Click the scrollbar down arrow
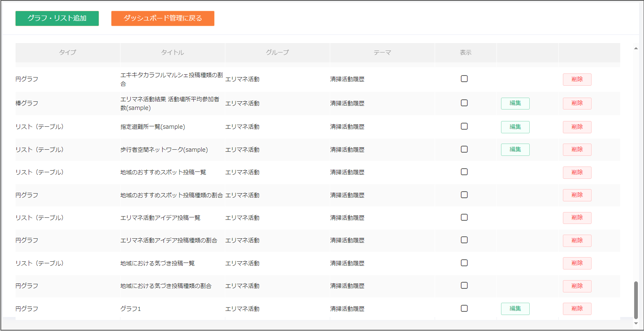This screenshot has width=644, height=331. (636, 324)
